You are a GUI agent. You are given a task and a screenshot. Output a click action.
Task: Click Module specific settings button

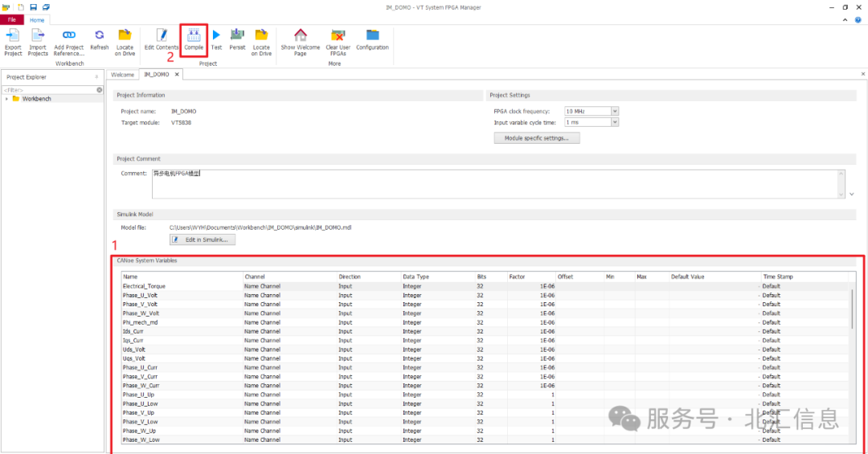(x=536, y=138)
